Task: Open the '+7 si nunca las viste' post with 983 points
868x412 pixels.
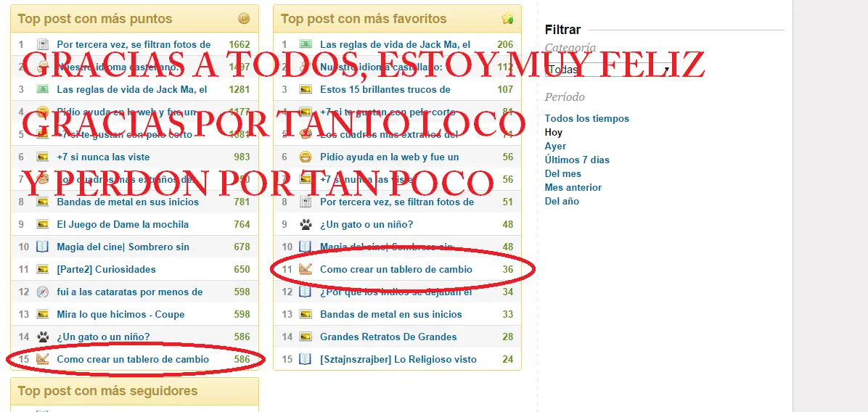Action: tap(103, 157)
